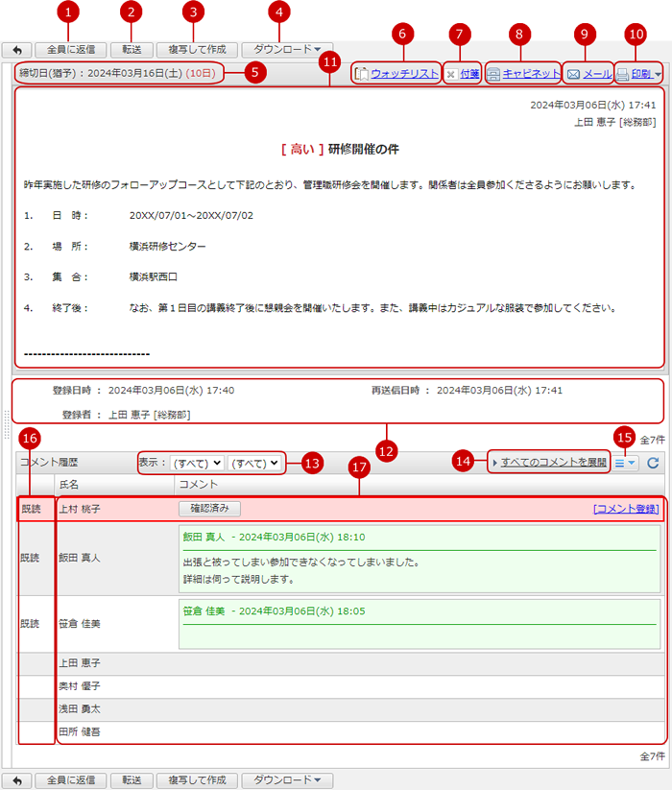672x790 pixels.
Task: Open second 表示 filter dropdown
Action: click(x=253, y=463)
